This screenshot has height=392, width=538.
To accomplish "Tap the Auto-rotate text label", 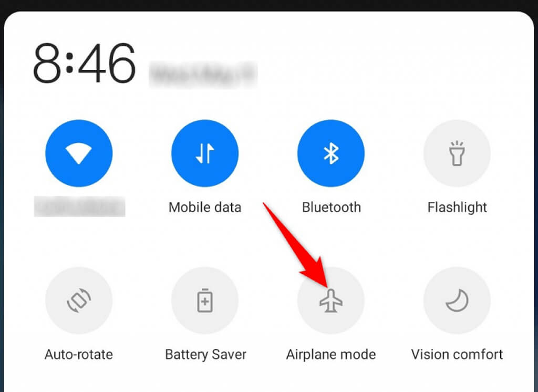I will [79, 355].
